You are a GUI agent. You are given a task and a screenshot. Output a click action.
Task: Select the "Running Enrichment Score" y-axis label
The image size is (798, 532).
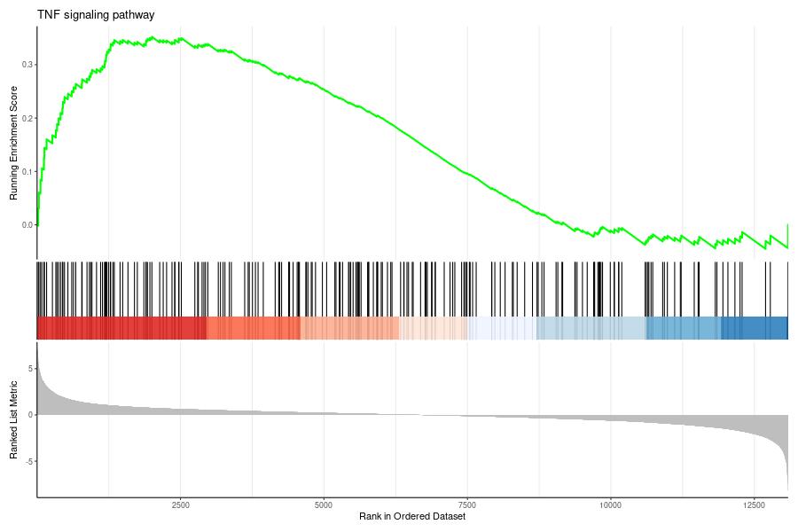pyautogui.click(x=13, y=143)
